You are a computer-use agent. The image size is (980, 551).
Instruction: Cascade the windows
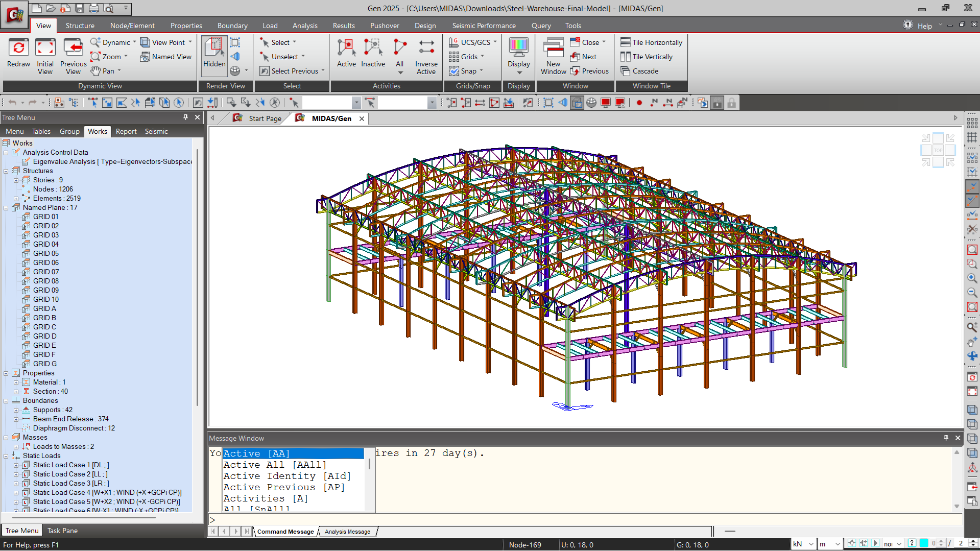click(639, 71)
